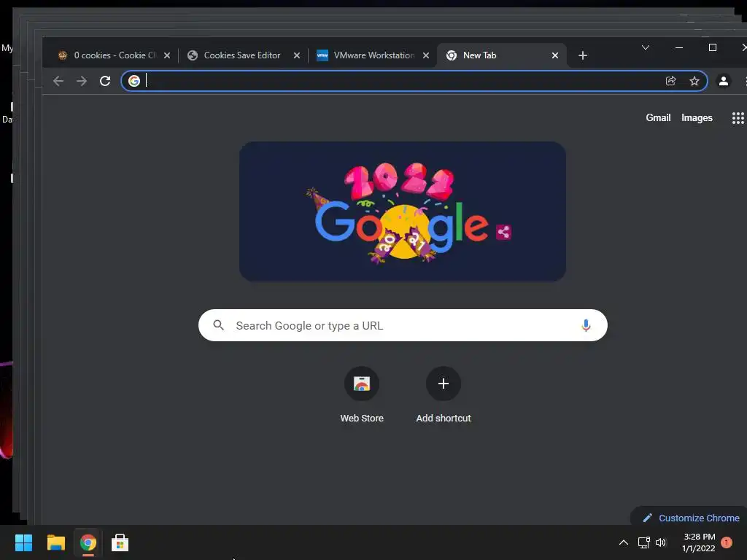This screenshot has height=560, width=747.
Task: Open the clock showing 3:28 PM 1/1/2022
Action: tap(699, 542)
